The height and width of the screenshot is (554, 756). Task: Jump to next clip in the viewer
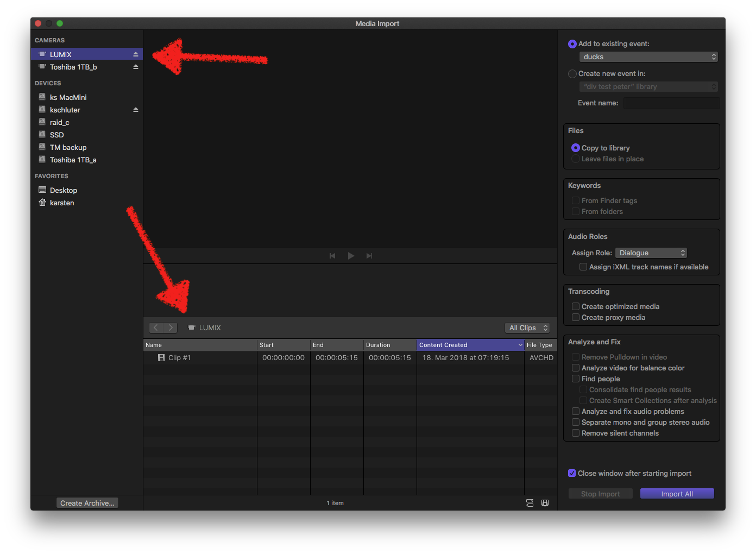coord(369,256)
